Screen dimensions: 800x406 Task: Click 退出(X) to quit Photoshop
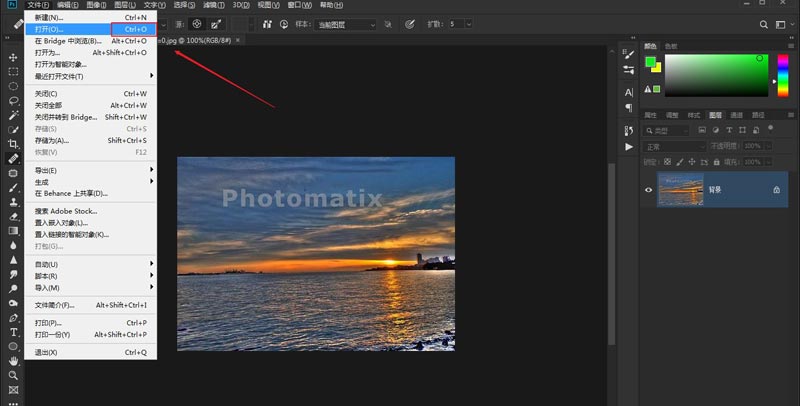pyautogui.click(x=46, y=352)
